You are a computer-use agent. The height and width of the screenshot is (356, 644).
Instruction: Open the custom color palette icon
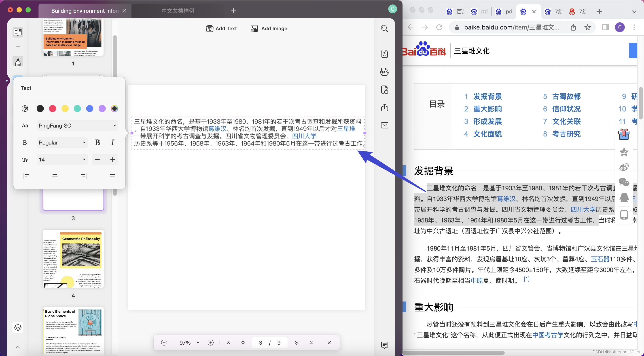(x=25, y=109)
